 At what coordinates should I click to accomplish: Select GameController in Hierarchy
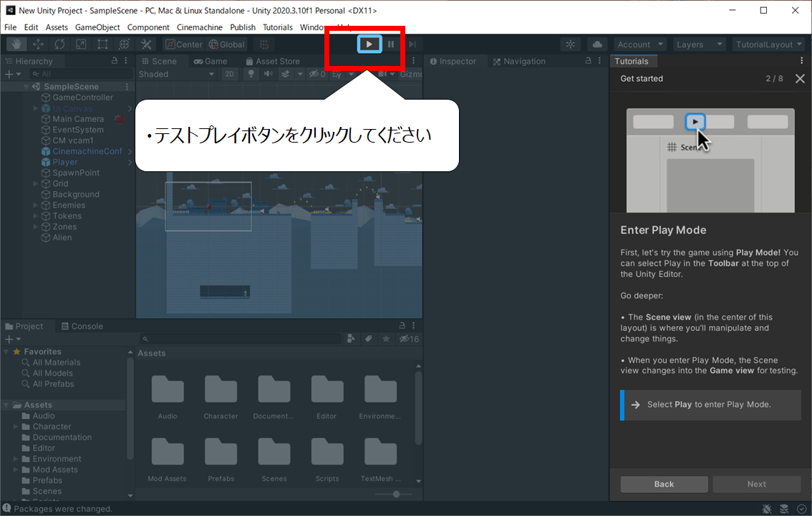point(82,97)
